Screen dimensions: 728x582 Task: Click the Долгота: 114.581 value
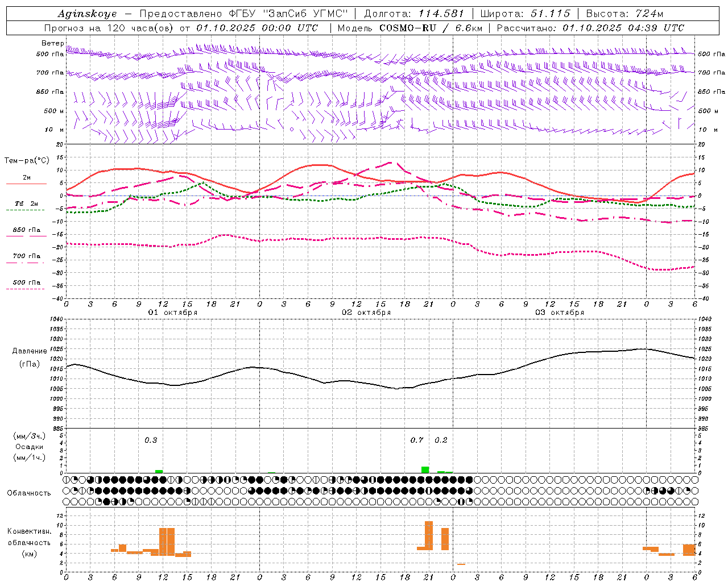click(414, 14)
